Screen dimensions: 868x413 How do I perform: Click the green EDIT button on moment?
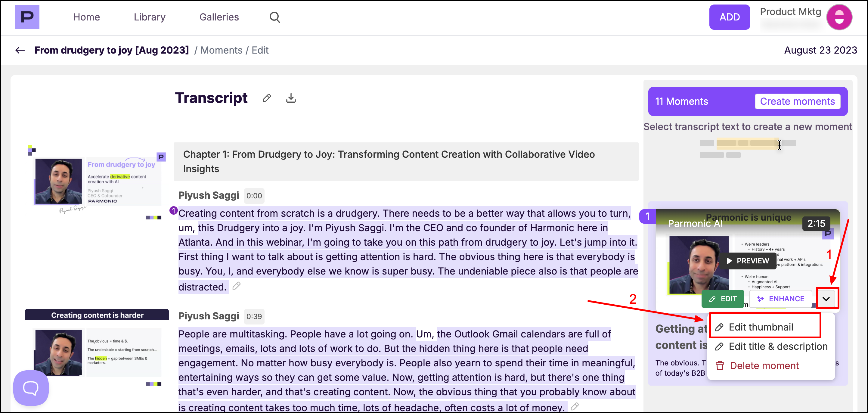click(x=723, y=299)
